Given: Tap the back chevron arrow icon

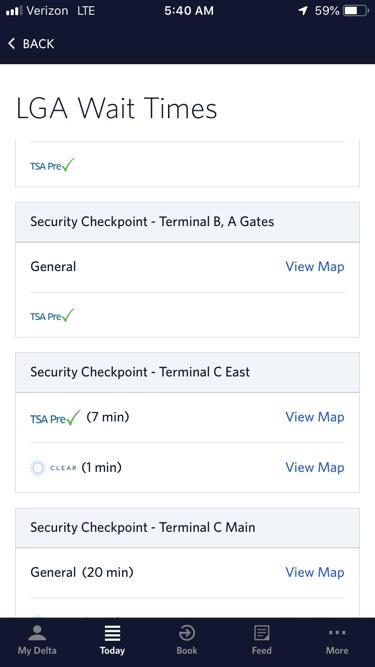Looking at the screenshot, I should 11,43.
